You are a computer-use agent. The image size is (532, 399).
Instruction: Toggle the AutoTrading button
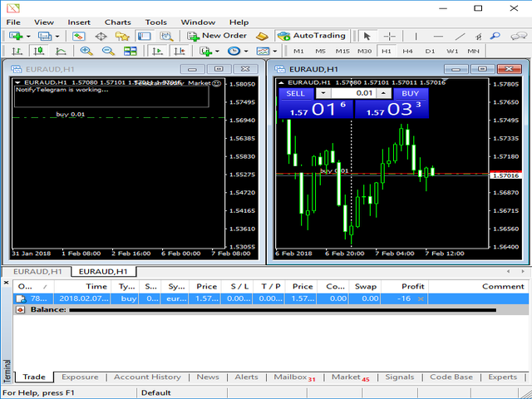click(x=313, y=36)
